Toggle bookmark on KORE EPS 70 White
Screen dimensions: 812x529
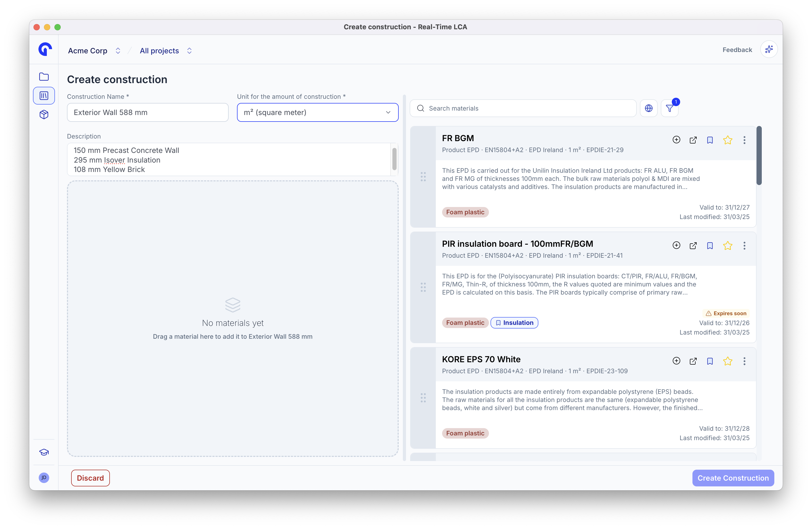click(710, 361)
